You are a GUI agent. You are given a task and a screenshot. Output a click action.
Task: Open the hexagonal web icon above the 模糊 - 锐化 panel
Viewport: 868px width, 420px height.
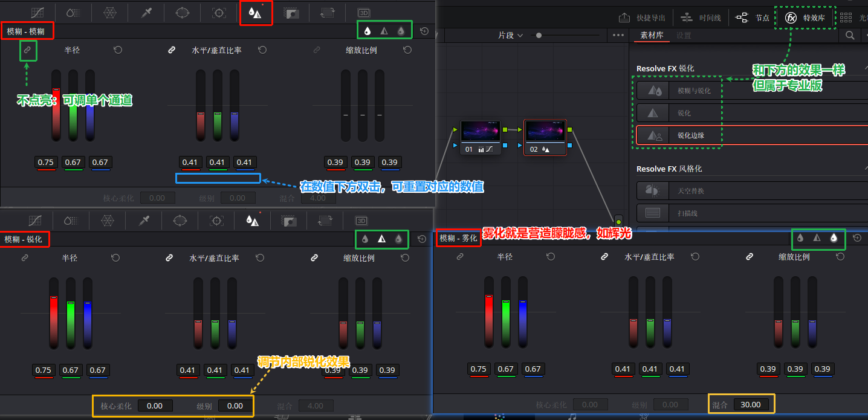point(108,221)
